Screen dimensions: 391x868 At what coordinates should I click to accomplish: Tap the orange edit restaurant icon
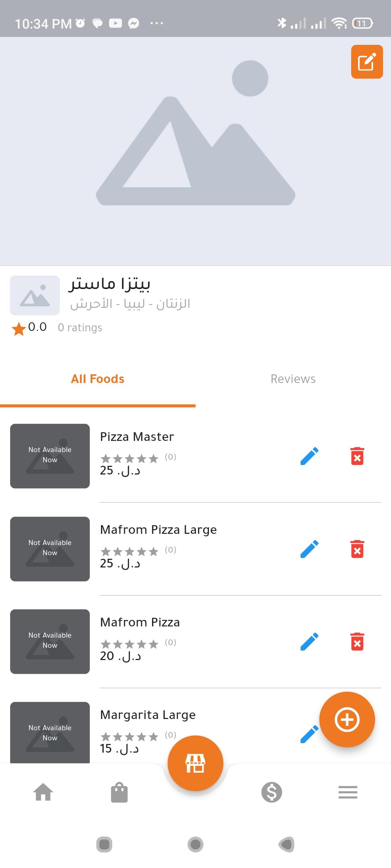367,62
